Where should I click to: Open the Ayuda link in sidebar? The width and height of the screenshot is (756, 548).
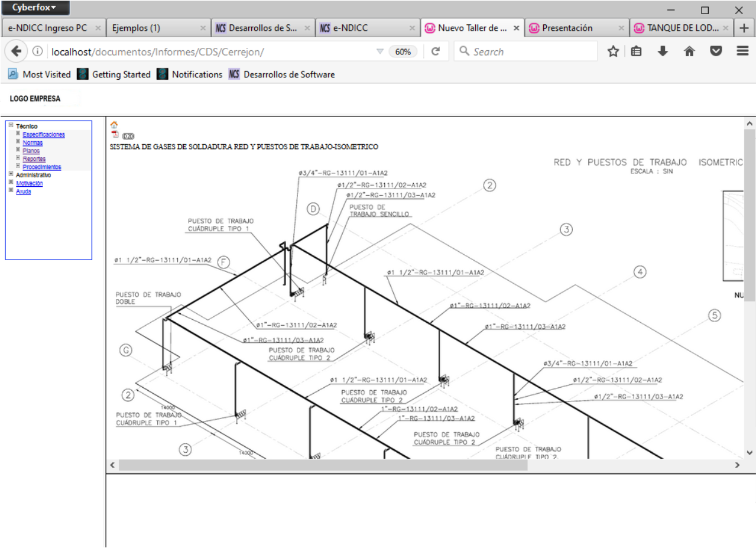tap(24, 192)
